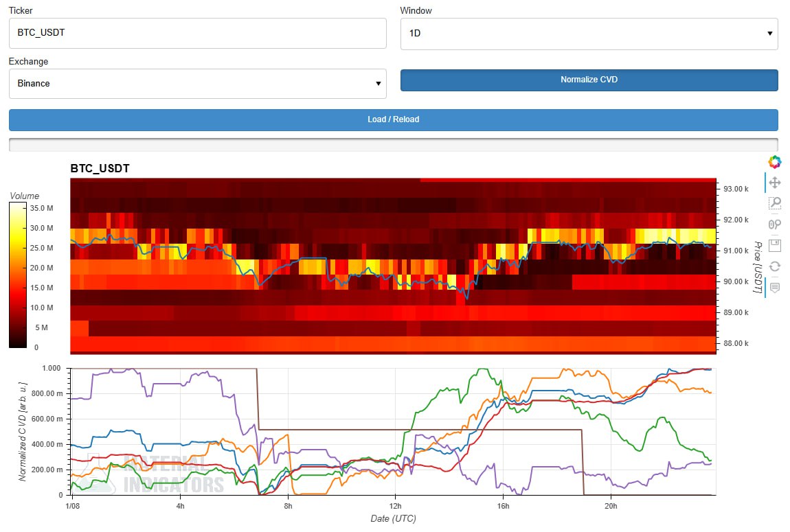Image resolution: width=790 pixels, height=532 pixels.
Task: Enable the Wheel Zoom tool
Action: point(774,224)
